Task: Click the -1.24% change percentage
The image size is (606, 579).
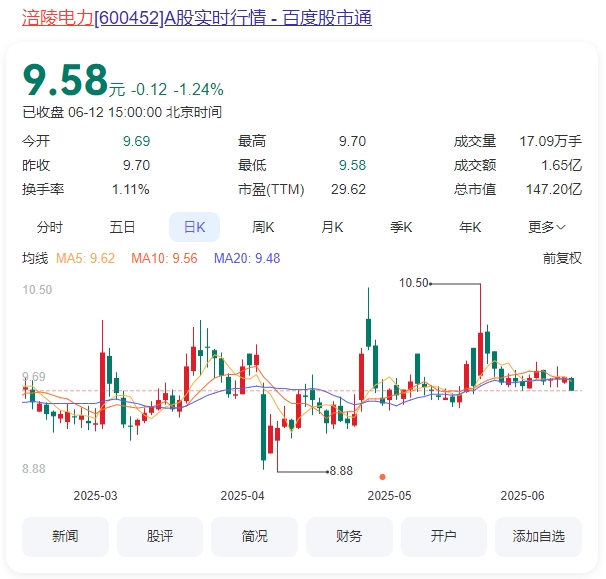Action: [198, 90]
